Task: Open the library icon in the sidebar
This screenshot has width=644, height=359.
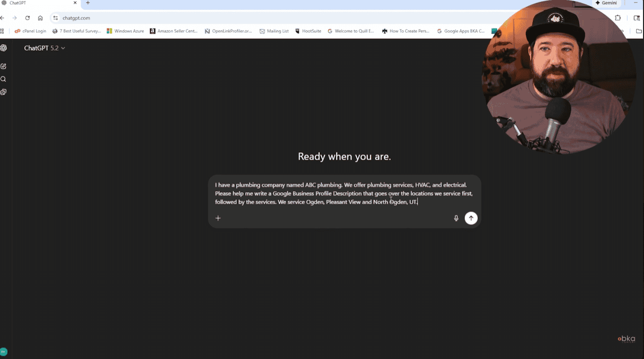Action: click(x=3, y=92)
